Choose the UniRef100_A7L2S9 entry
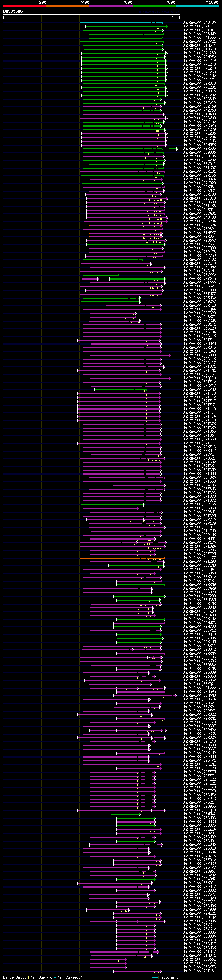The height and width of the screenshot is (980, 222). 199,53
